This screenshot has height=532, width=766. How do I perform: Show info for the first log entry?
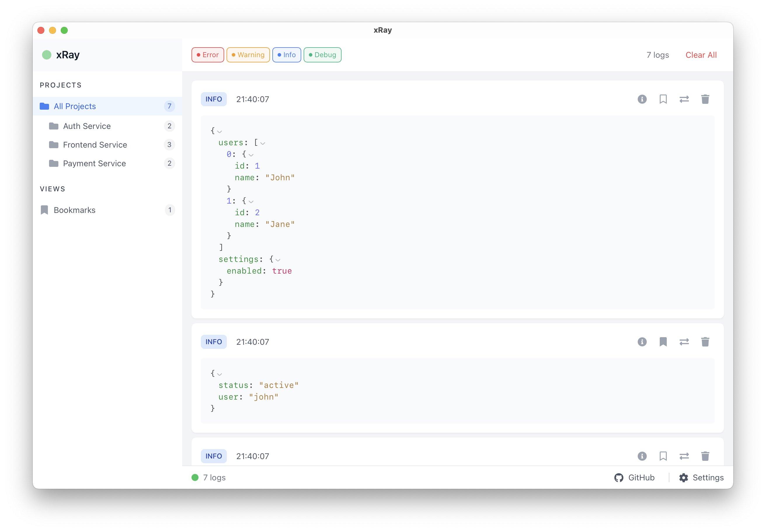coord(642,99)
